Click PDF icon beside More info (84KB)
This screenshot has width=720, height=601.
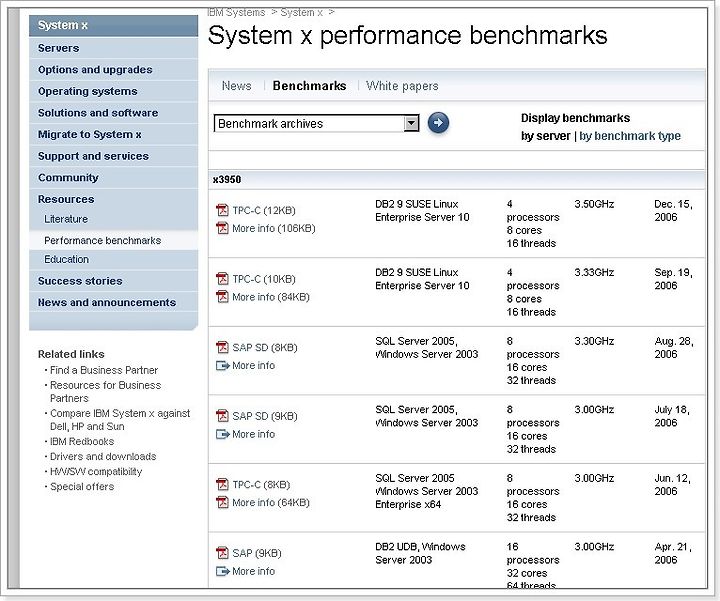tap(222, 297)
